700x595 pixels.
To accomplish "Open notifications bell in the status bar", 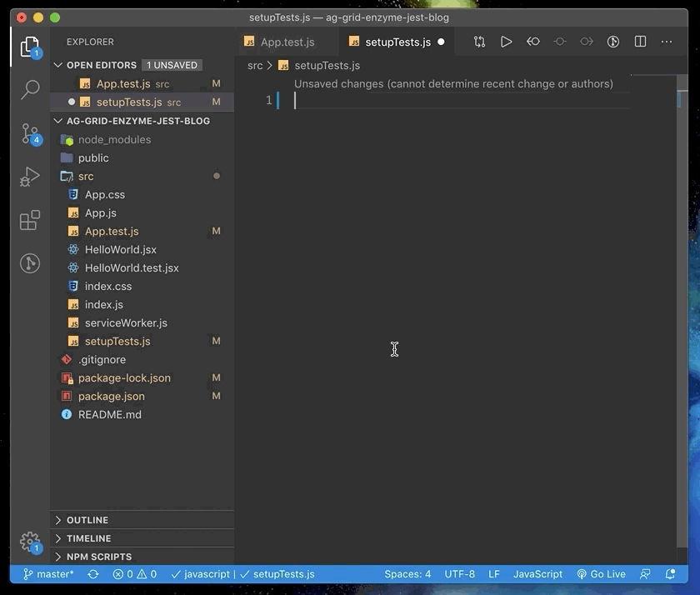I will tap(670, 574).
